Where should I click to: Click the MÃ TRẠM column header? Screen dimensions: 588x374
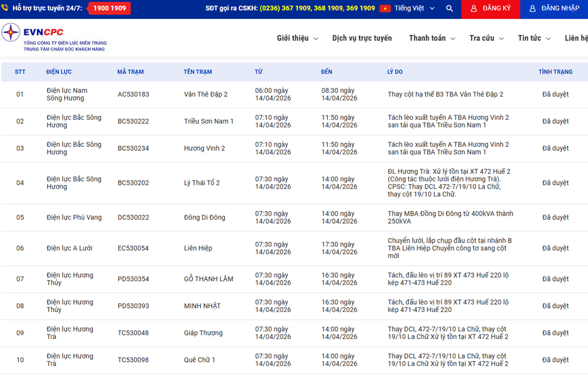[x=130, y=72]
